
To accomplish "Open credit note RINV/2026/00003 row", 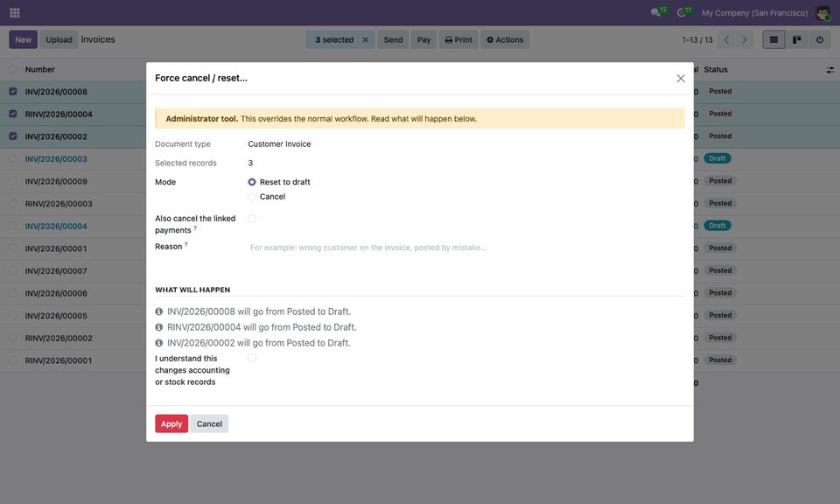I will click(x=59, y=204).
